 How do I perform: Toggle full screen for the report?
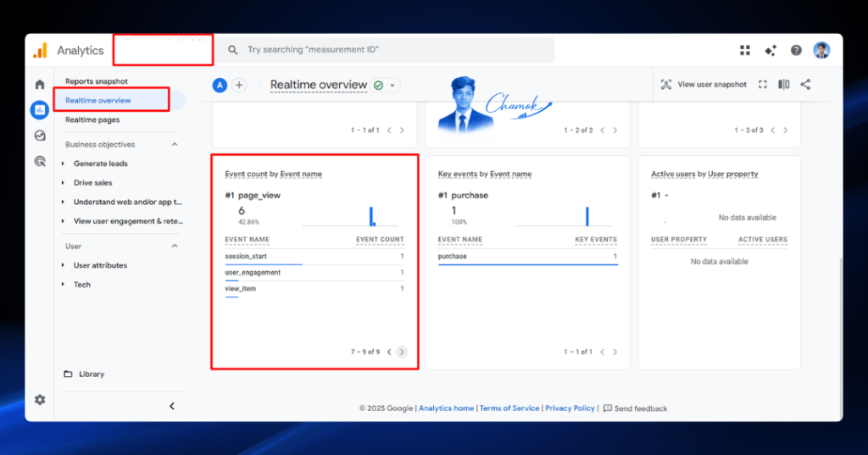pos(762,84)
